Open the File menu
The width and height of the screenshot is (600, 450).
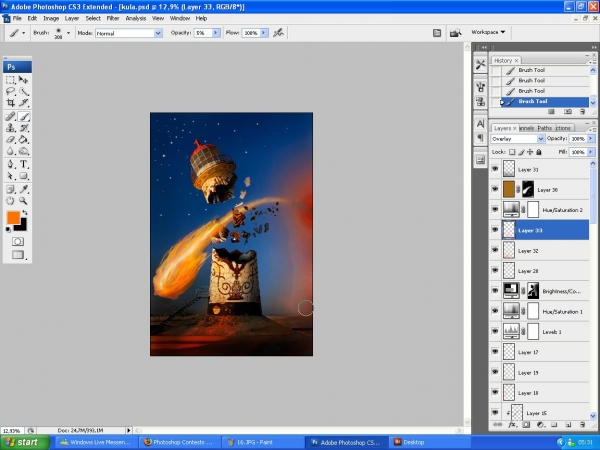point(17,18)
